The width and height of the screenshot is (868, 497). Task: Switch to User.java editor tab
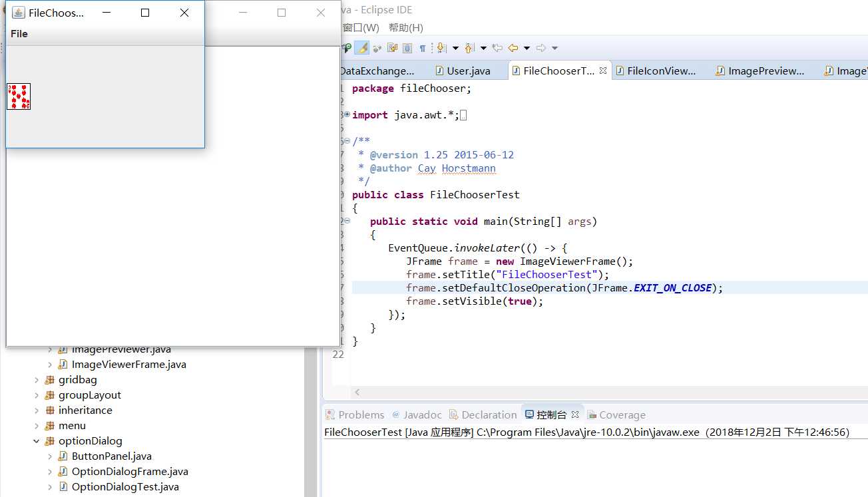[x=463, y=71]
